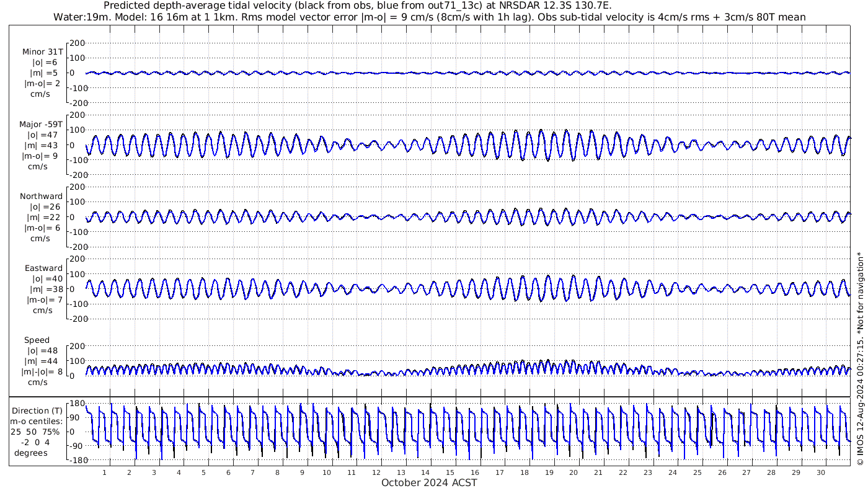Click day tick '19' on the time axis
The height and width of the screenshot is (496, 868).
(549, 472)
